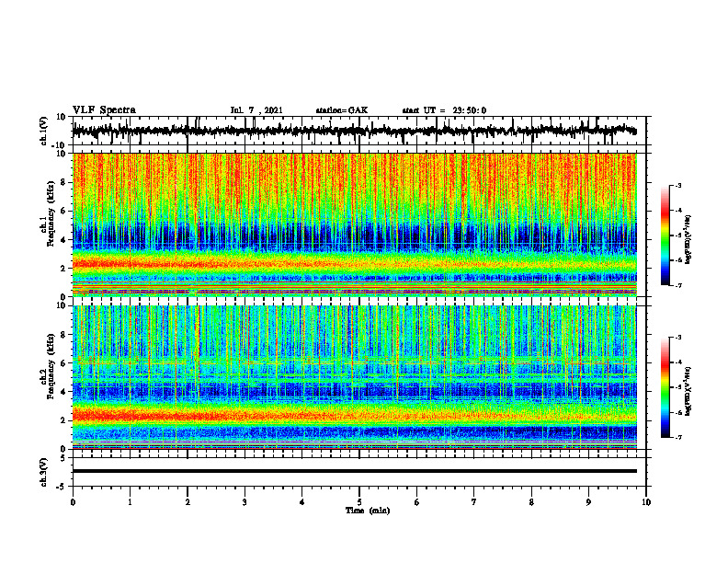Viewport: 728px width, 563px height.
Task: Click the "start UT = 23:50:0" text
Action: coord(444,110)
